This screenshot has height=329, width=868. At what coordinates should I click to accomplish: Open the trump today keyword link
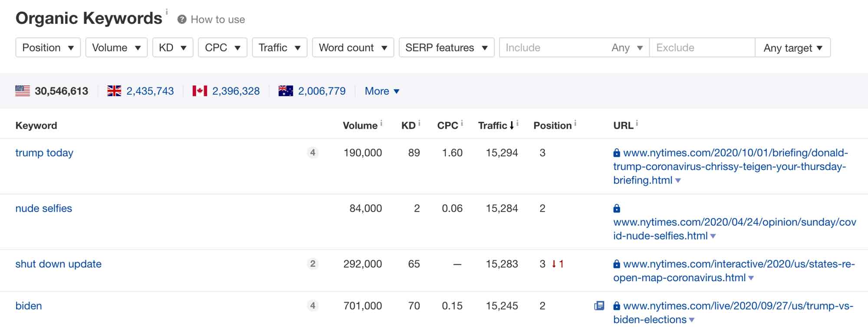pos(44,153)
